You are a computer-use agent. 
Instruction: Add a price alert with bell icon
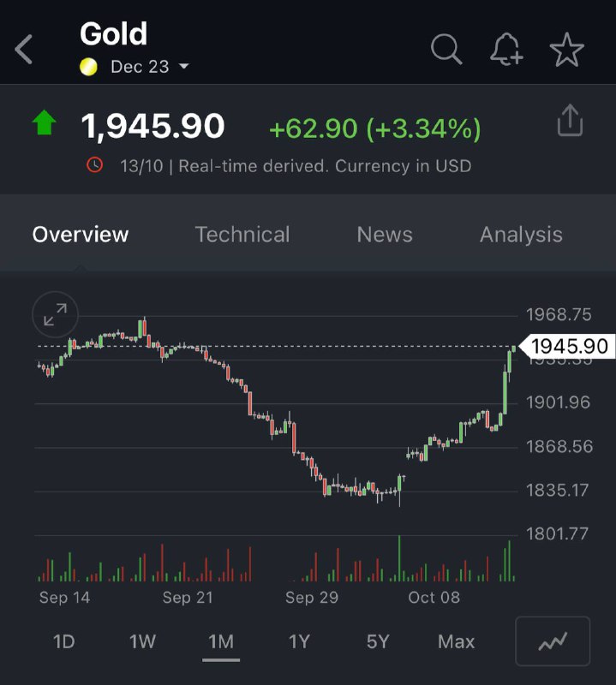pos(506,50)
